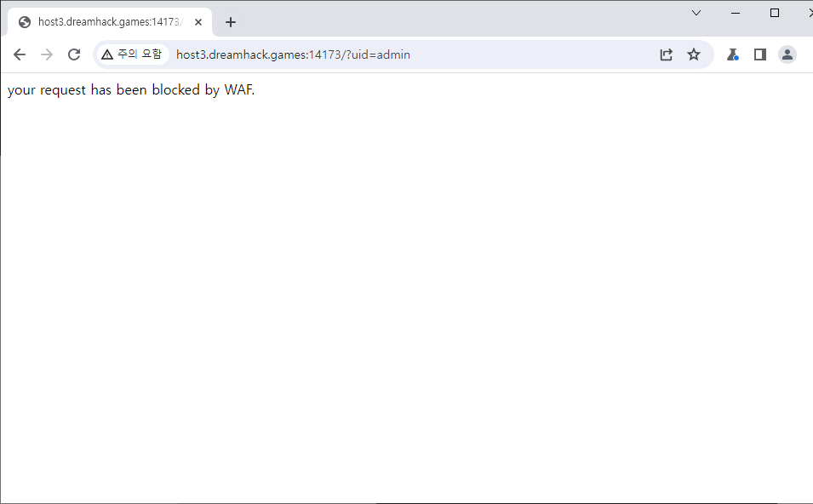Viewport: 813px width, 504px height.
Task: Minimize the Chrome window
Action: pyautogui.click(x=736, y=13)
